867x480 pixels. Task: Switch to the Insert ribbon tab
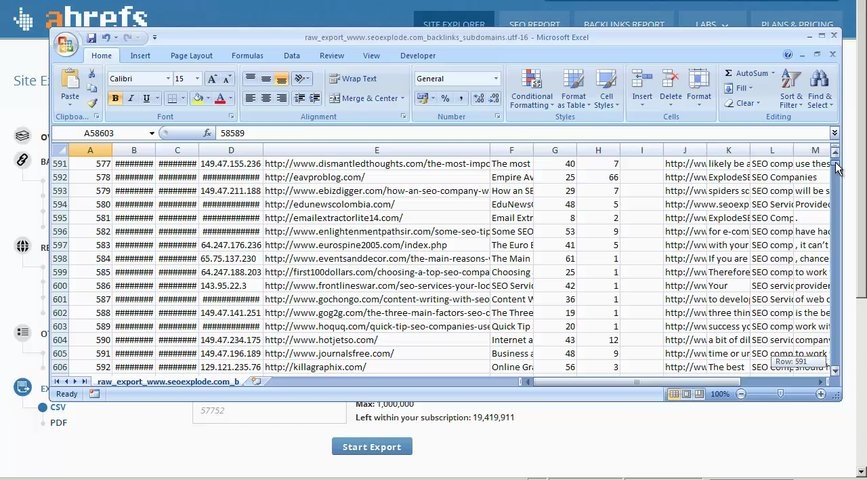140,55
